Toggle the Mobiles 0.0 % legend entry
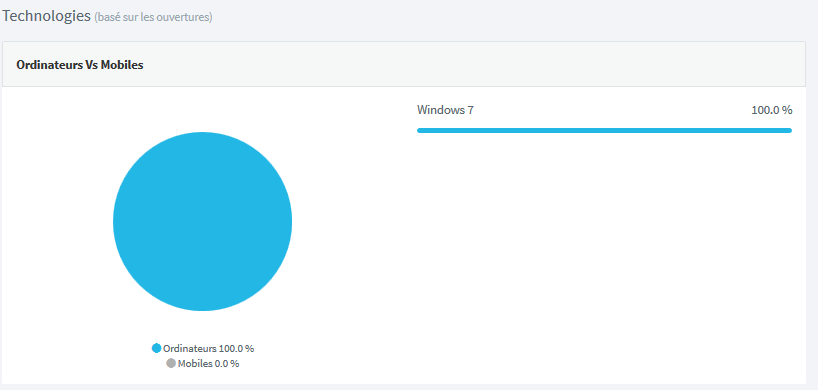The height and width of the screenshot is (390, 818). pyautogui.click(x=203, y=363)
